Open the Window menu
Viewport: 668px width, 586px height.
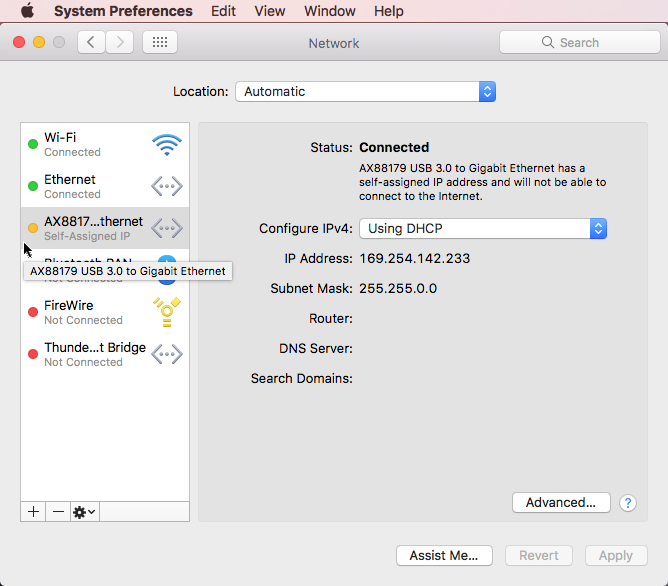[330, 11]
